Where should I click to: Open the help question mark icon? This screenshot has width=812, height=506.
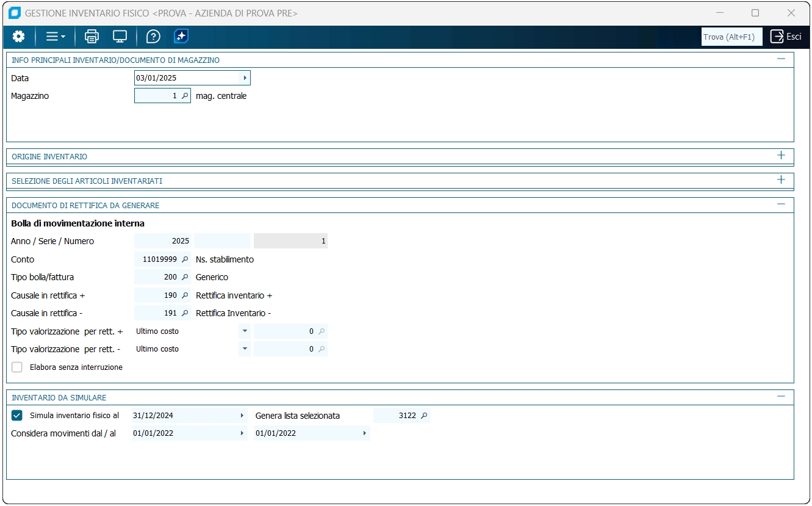point(153,37)
